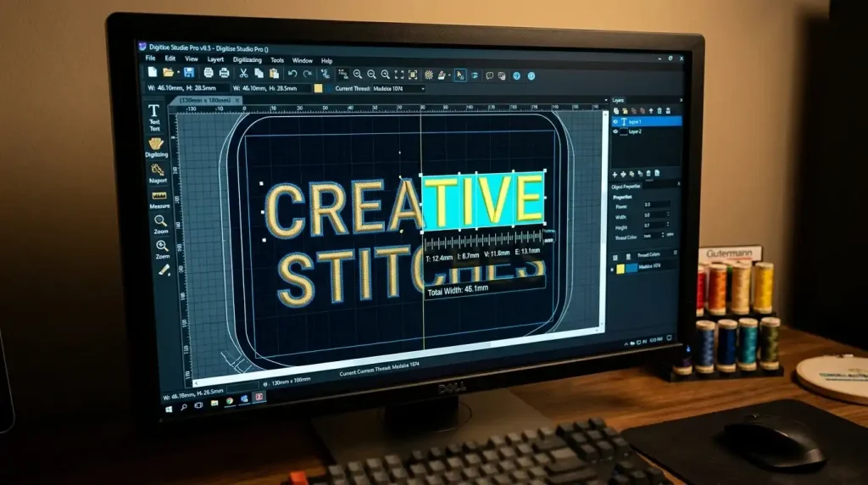Select the Digitizing tool in left panel
868x485 pixels.
click(x=156, y=148)
